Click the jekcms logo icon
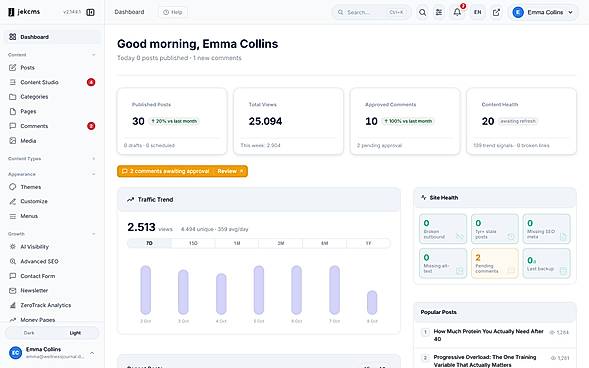589x368 pixels. coord(11,12)
